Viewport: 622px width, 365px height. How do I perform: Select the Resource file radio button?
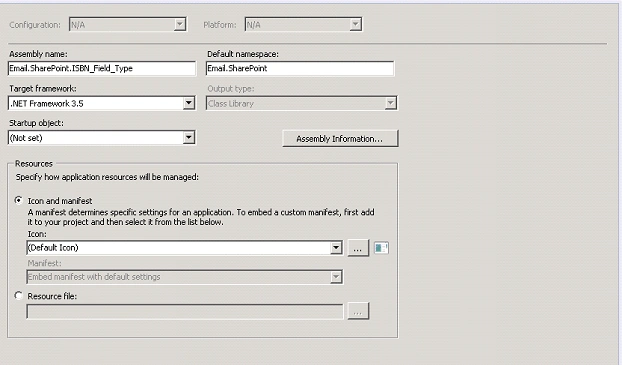18,296
